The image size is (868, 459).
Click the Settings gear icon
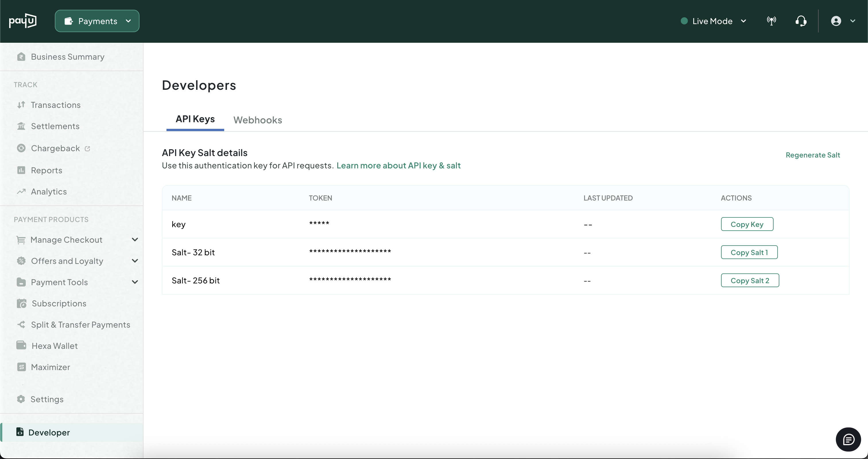[21, 399]
